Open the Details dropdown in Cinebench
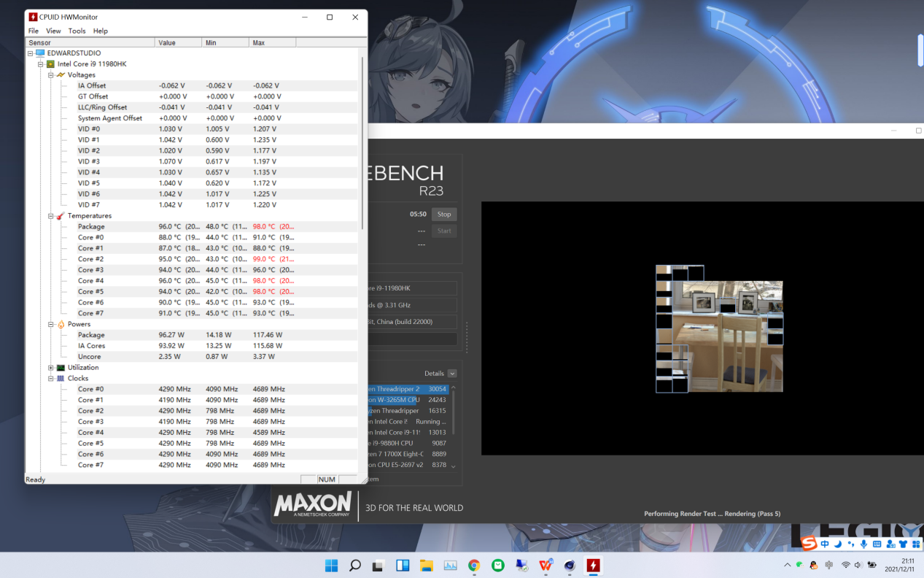 coord(452,373)
